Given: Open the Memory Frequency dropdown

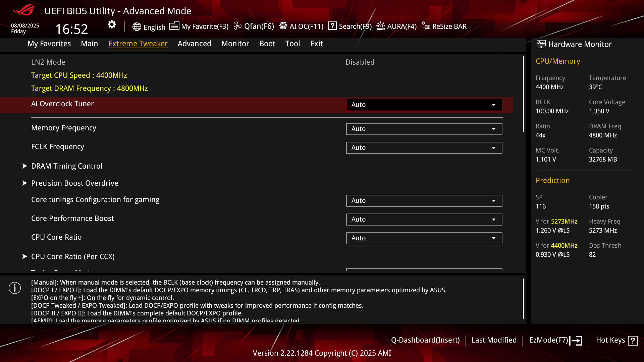Looking at the screenshot, I should click(x=424, y=129).
